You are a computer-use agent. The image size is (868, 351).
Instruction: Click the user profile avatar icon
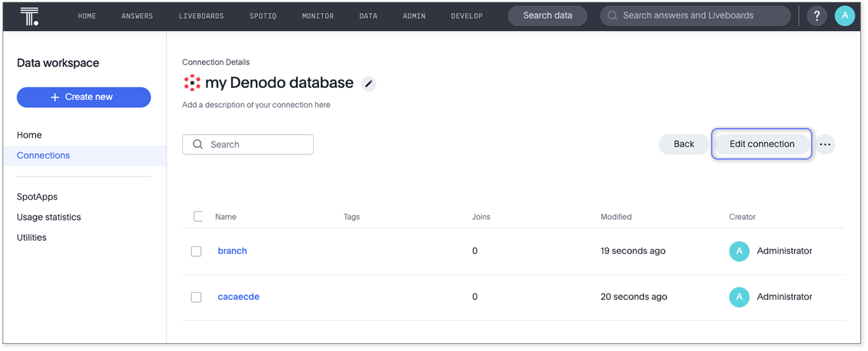pyautogui.click(x=844, y=16)
